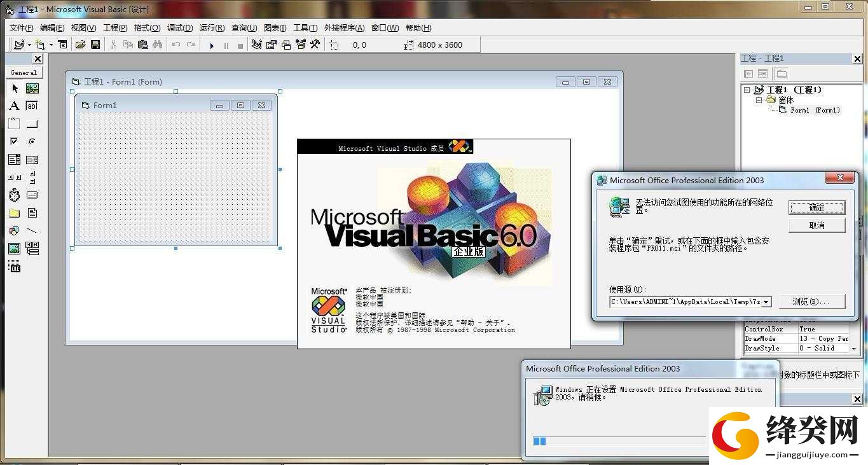The image size is (868, 465).
Task: Select the HScrollBar control in the toolbox
Action: (x=15, y=177)
